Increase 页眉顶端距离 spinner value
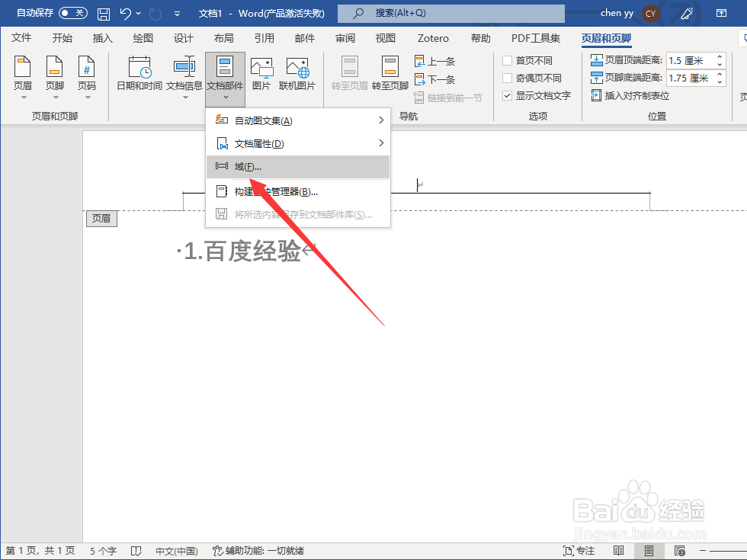This screenshot has height=560, width=747. [720, 56]
